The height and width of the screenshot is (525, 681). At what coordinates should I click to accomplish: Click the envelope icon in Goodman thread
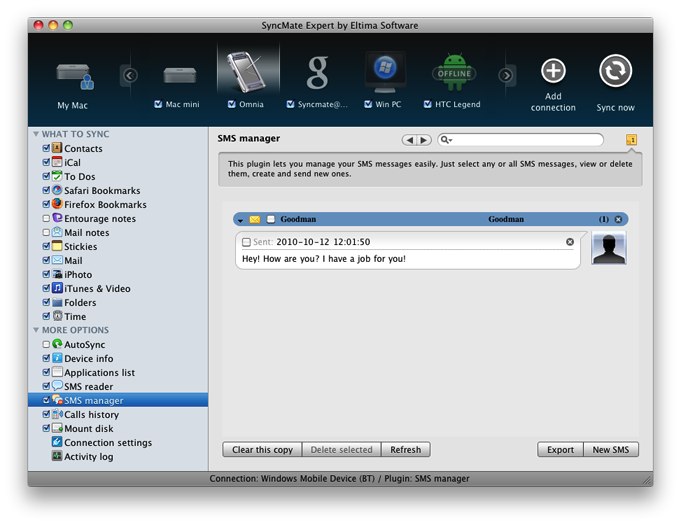[x=255, y=219]
